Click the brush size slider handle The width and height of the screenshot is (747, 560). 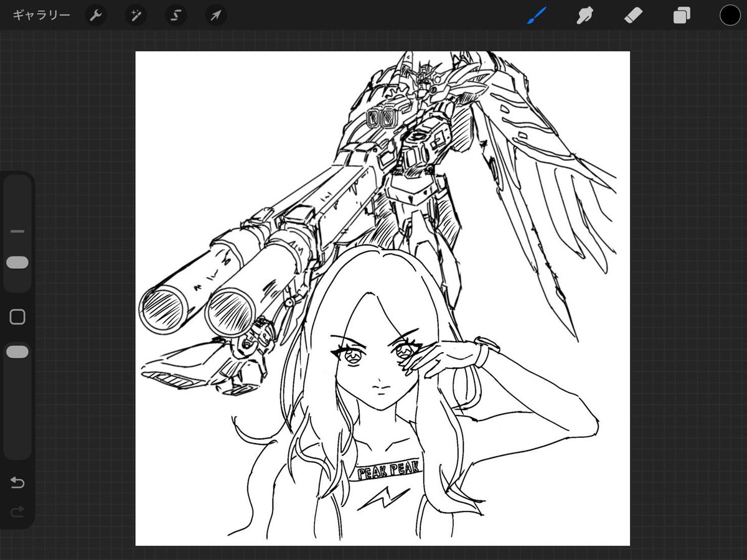[x=17, y=263]
